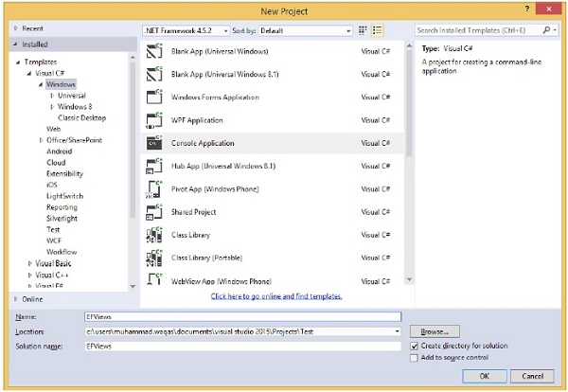The height and width of the screenshot is (392, 568).
Task: Select Extensibility category in the tree
Action: point(64,174)
